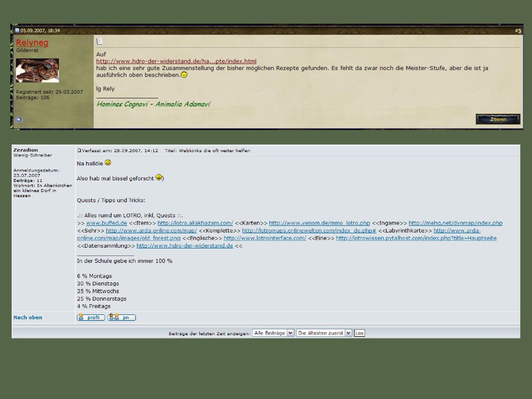
Task: Click the online status icon under Relyneg
Action: (19, 119)
